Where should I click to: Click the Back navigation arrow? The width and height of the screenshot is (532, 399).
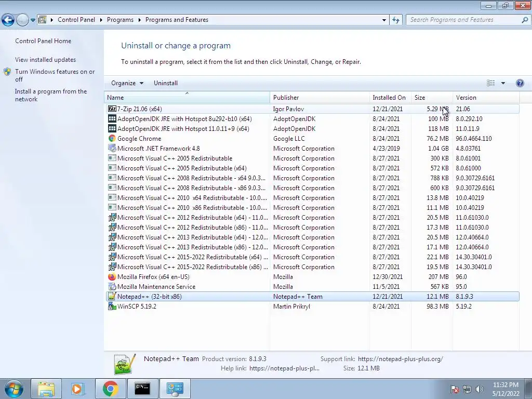point(8,20)
